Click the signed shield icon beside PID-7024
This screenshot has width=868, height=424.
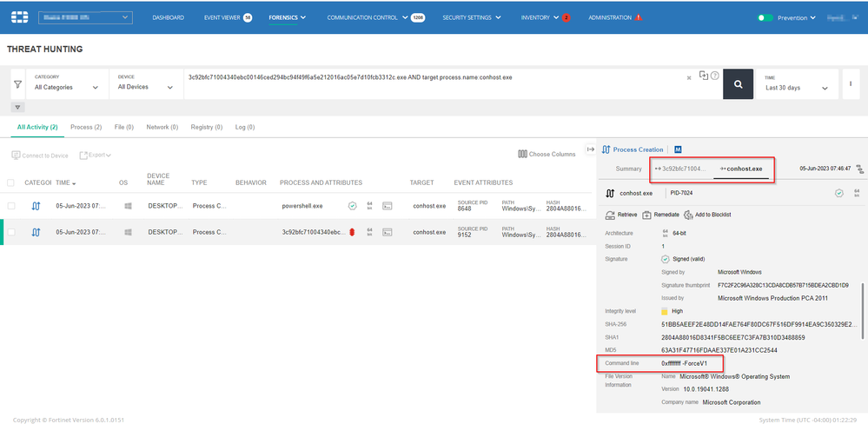pos(839,193)
